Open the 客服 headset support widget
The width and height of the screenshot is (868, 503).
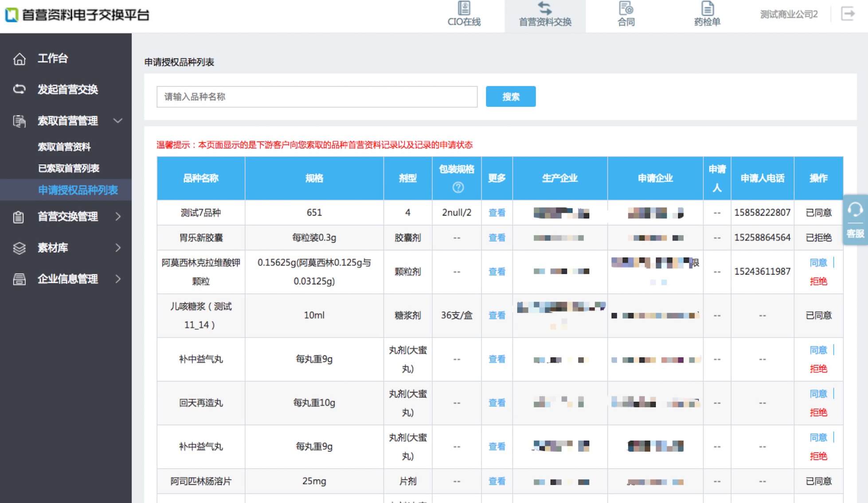click(855, 220)
